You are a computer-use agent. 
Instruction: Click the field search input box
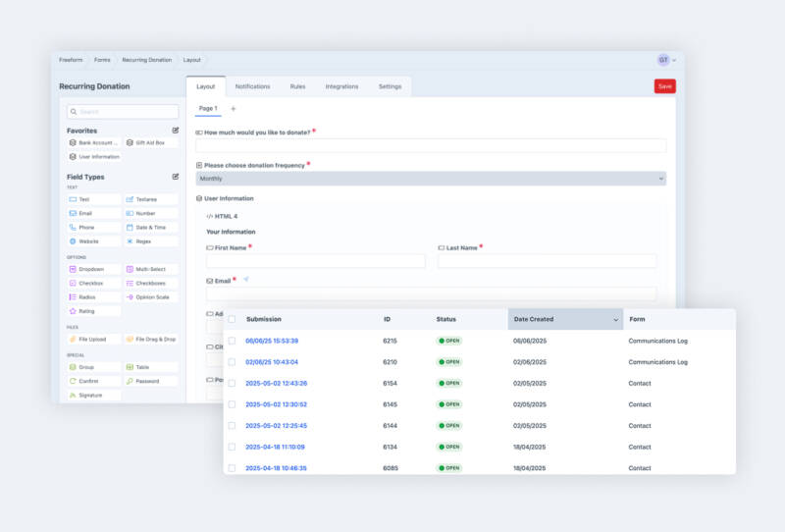click(x=123, y=112)
